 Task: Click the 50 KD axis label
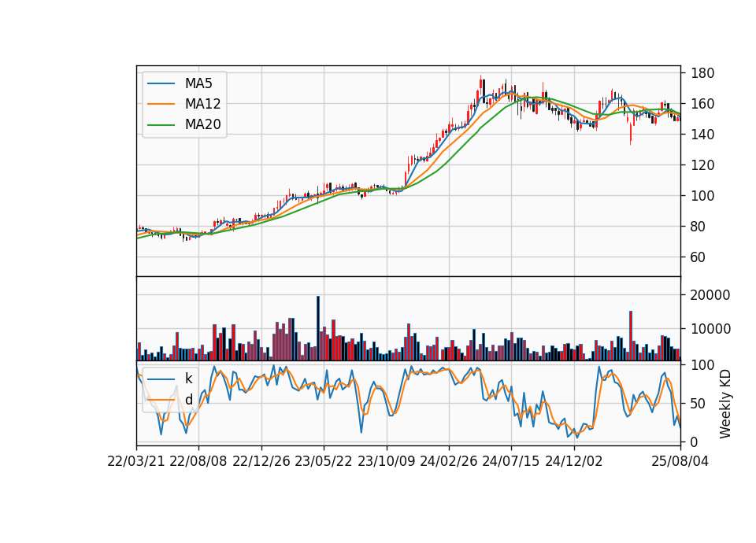699,403
